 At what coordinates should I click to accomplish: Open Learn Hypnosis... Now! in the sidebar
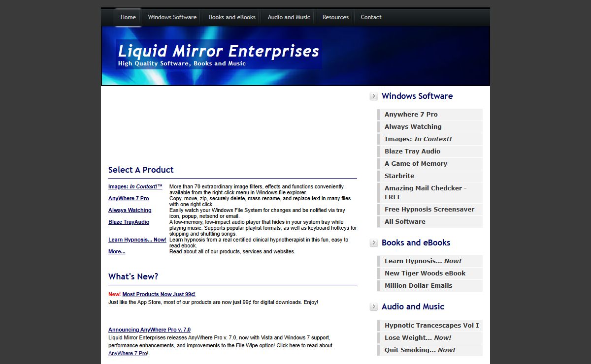tap(430, 261)
